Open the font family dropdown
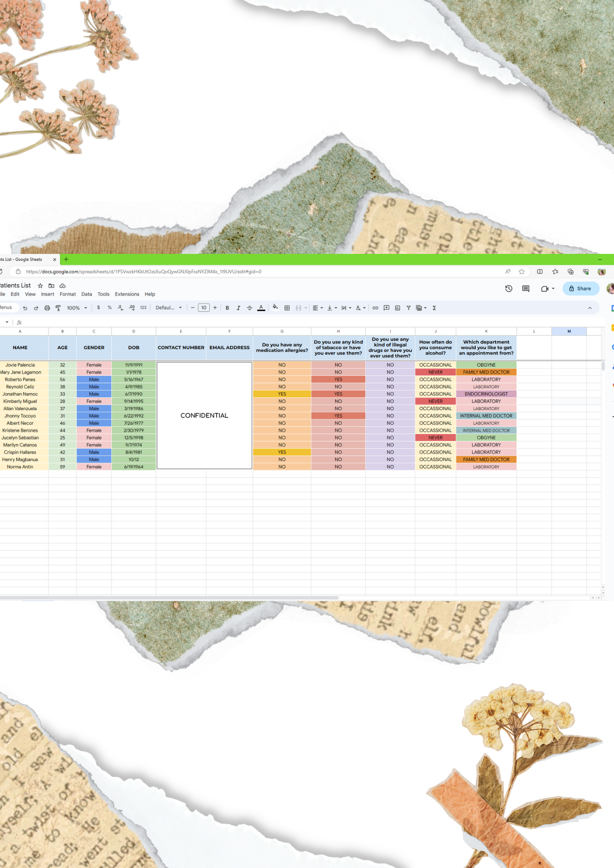This screenshot has height=868, width=614. [x=169, y=308]
